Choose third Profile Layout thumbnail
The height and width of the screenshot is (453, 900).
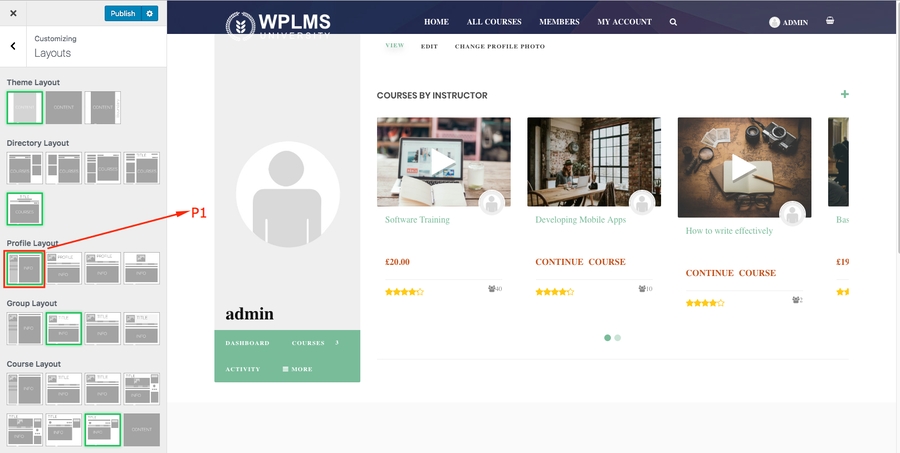pos(103,268)
